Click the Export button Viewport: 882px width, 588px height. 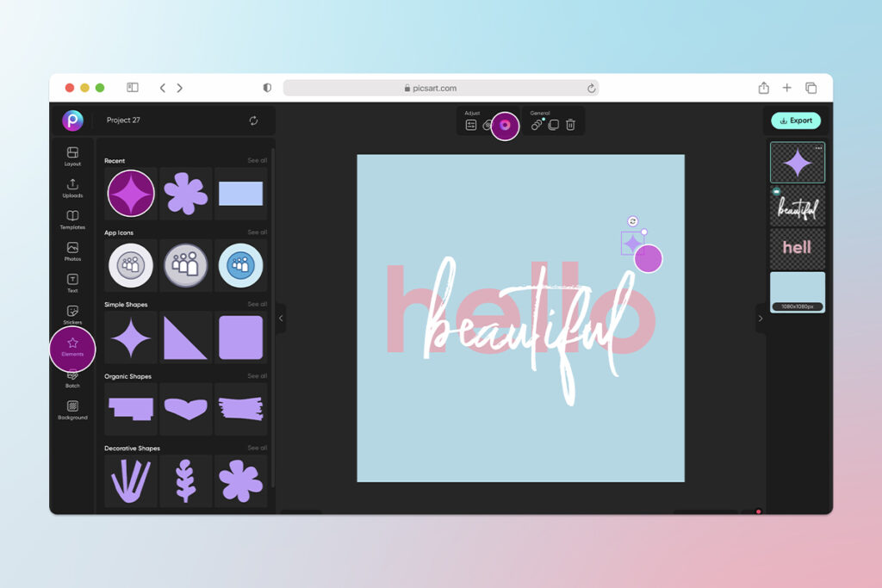click(795, 121)
